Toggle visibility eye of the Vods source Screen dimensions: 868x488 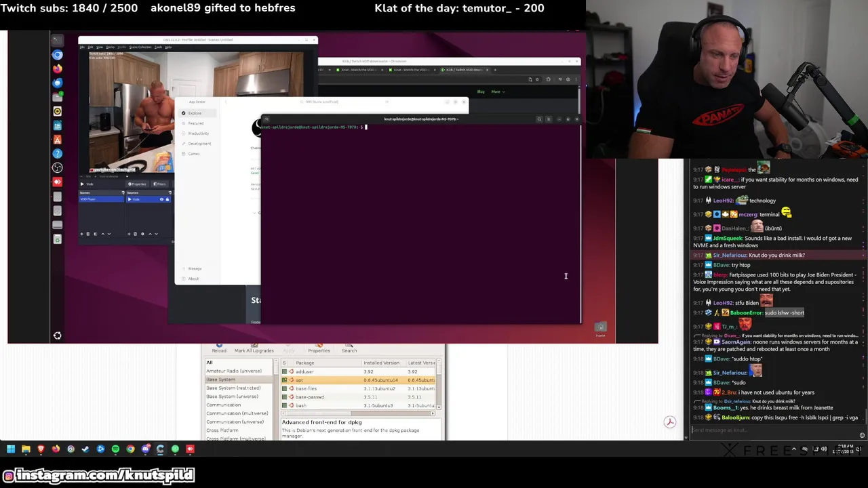pyautogui.click(x=161, y=199)
